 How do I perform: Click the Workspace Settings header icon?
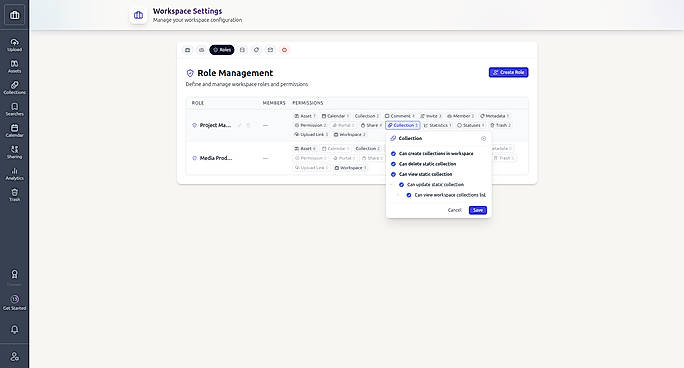click(138, 15)
